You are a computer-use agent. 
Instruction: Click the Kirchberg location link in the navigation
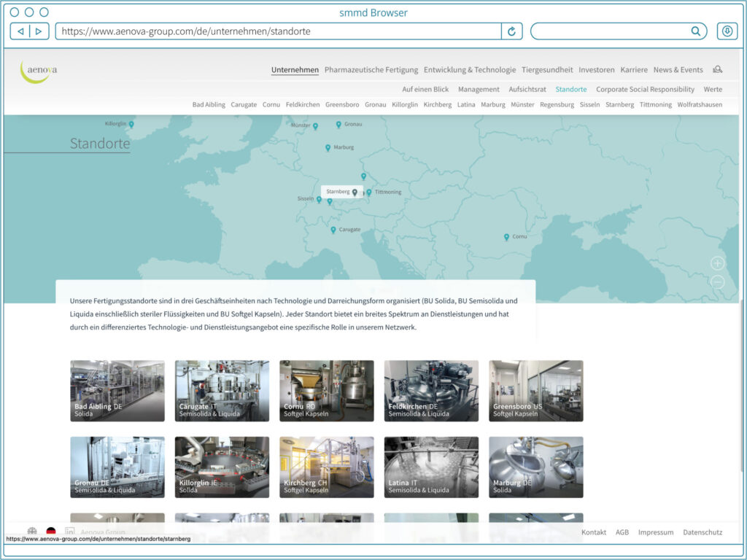(438, 105)
